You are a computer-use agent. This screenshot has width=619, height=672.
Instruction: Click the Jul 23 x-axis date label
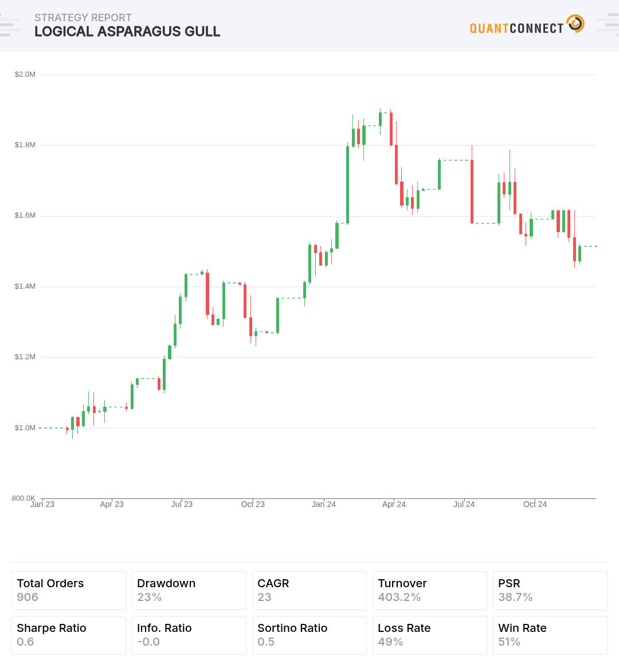tap(182, 505)
